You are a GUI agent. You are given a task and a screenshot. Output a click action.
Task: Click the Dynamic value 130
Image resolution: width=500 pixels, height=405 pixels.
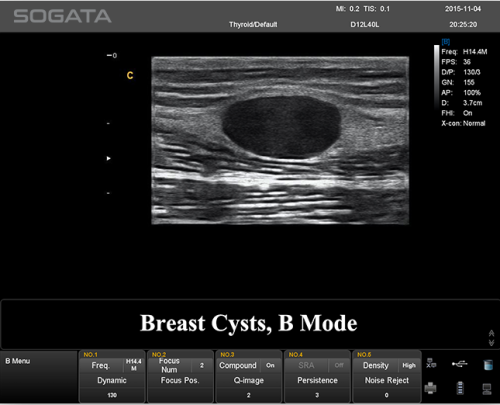point(112,395)
